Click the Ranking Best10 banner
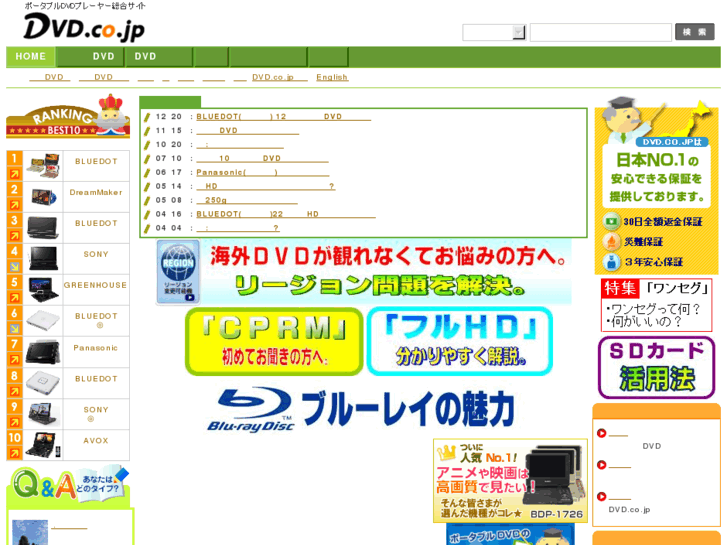727x545 pixels. [x=68, y=116]
